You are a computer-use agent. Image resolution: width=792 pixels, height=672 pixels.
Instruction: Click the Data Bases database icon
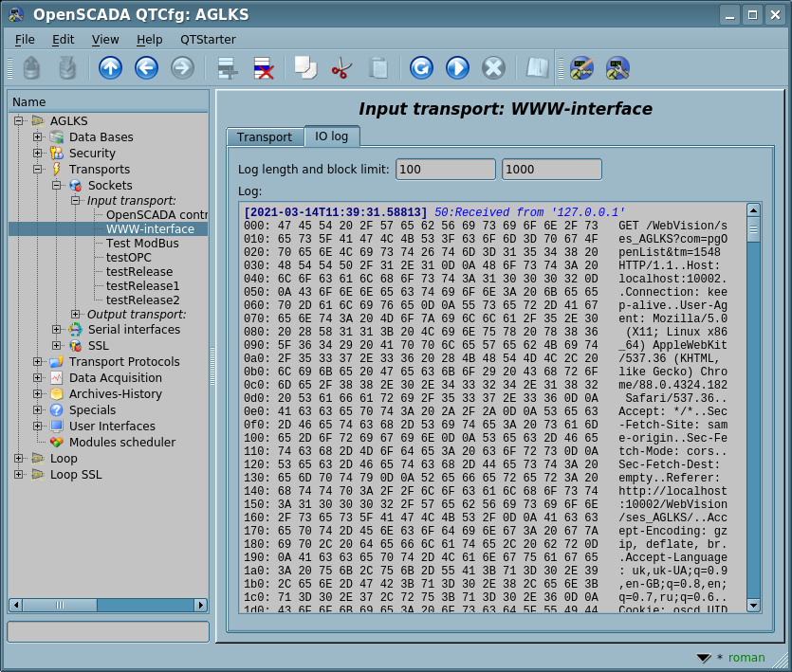[57, 137]
